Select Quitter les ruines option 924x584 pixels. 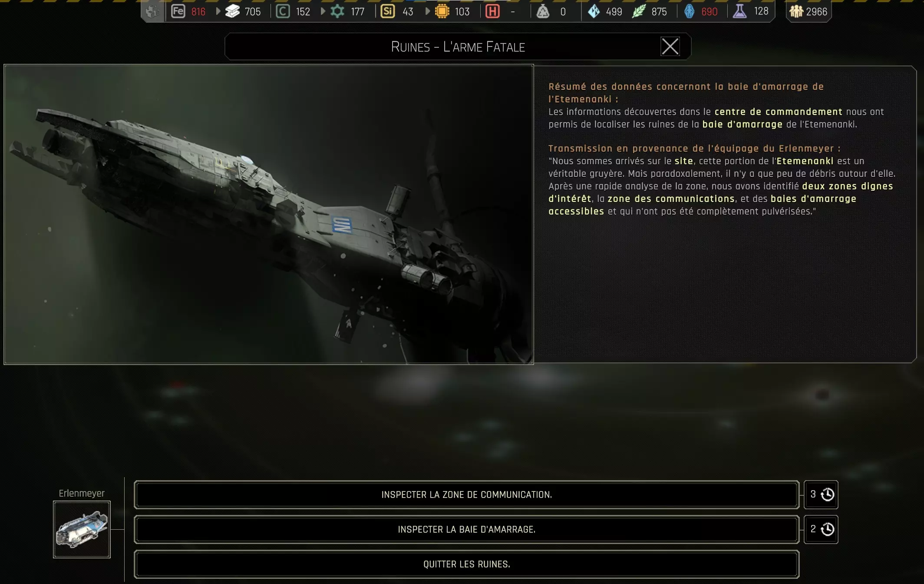(466, 564)
